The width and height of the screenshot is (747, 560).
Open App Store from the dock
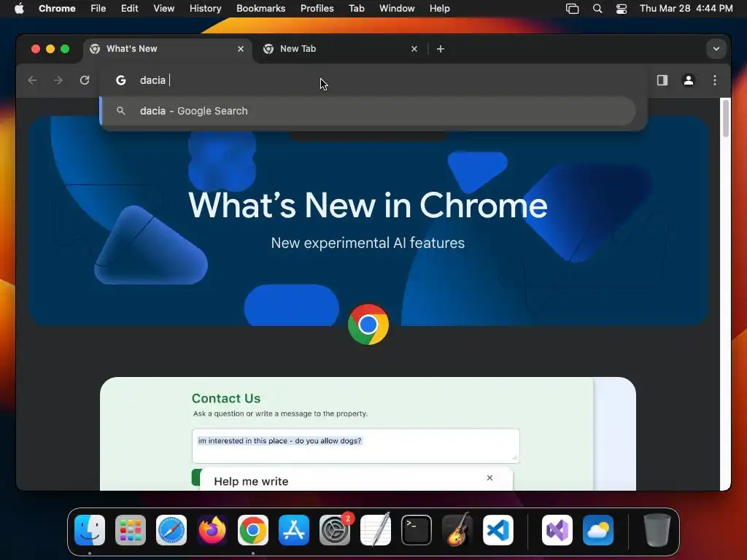click(294, 530)
